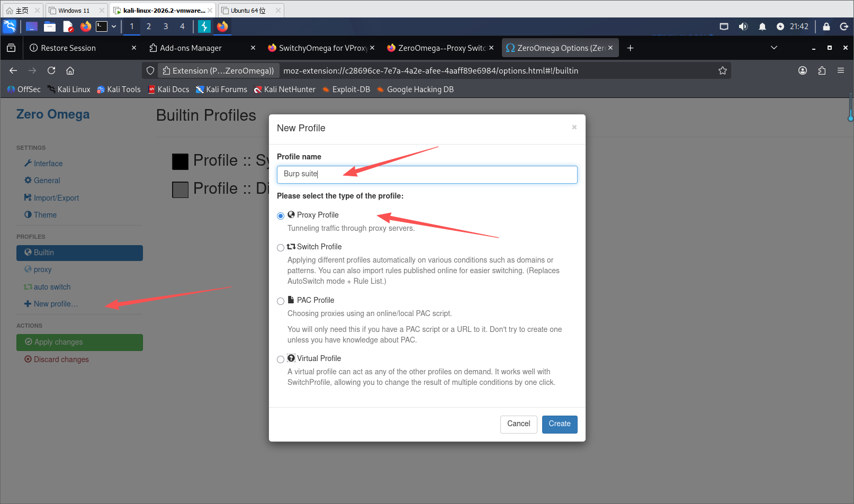Viewport: 854px width, 504px height.
Task: Launch the text editor icon in Kali panel
Action: [68, 26]
